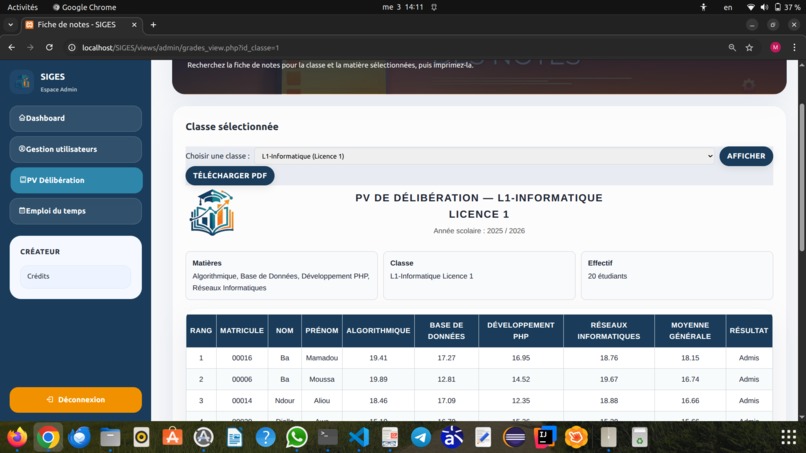Click the ALGORITHMIQUE column header
The height and width of the screenshot is (453, 806).
[x=378, y=331]
